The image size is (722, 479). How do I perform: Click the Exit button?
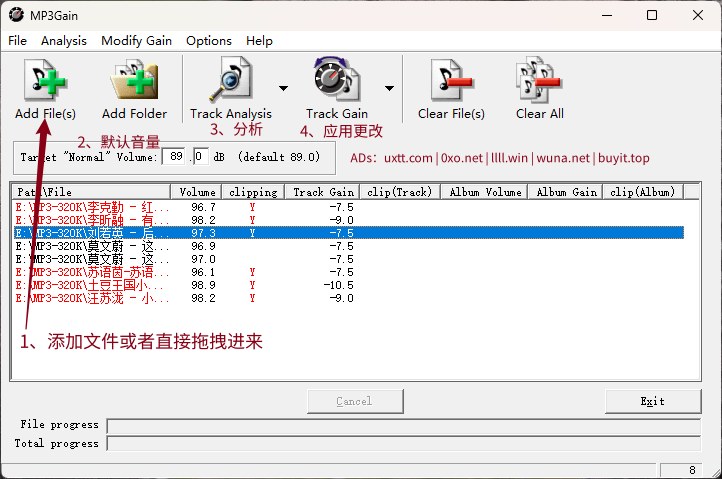pyautogui.click(x=653, y=401)
